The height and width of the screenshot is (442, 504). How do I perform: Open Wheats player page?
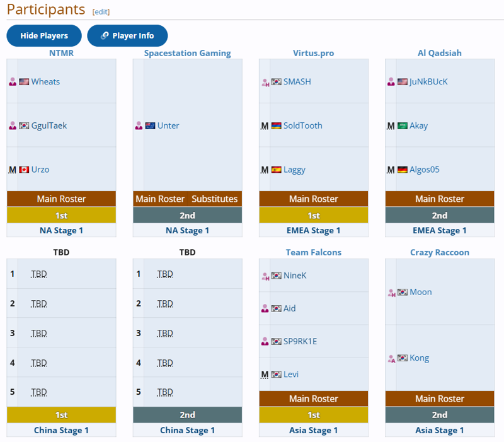click(45, 82)
